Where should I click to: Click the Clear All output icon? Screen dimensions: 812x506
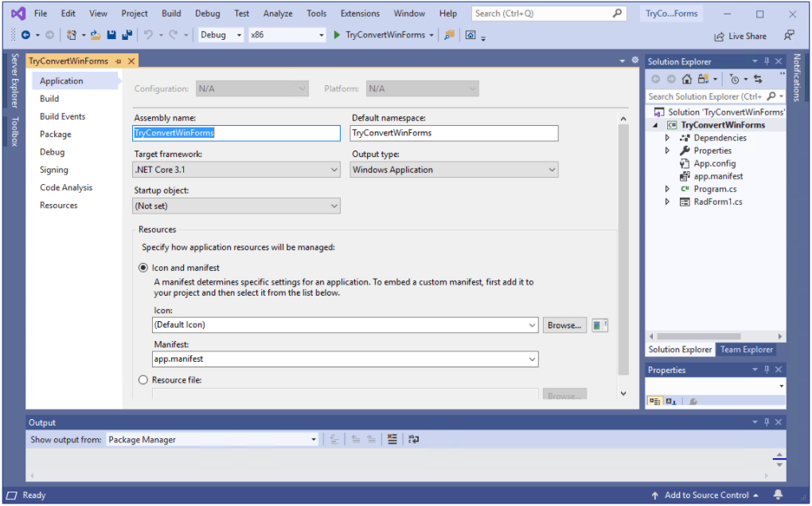point(392,439)
